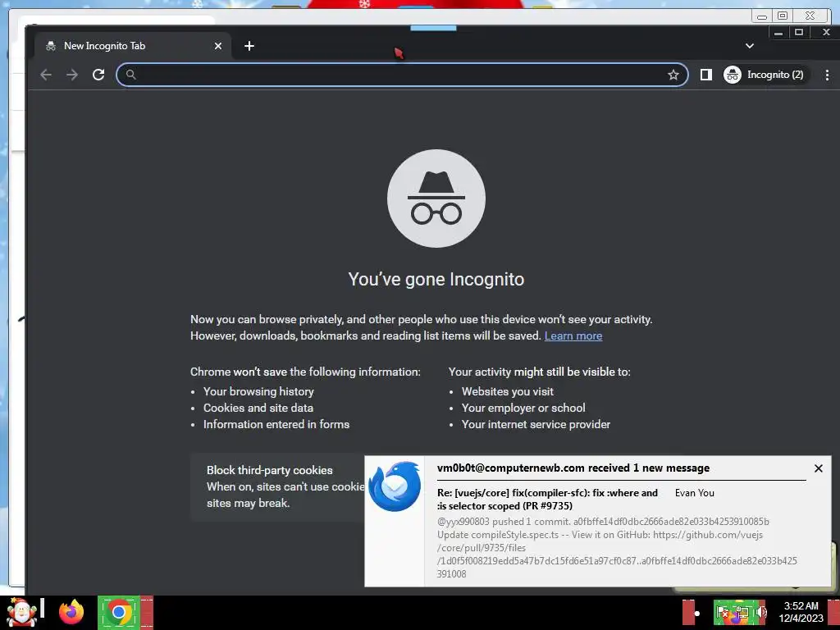The width and height of the screenshot is (840, 630).
Task: Launch Firefox from the taskbar
Action: 71,612
